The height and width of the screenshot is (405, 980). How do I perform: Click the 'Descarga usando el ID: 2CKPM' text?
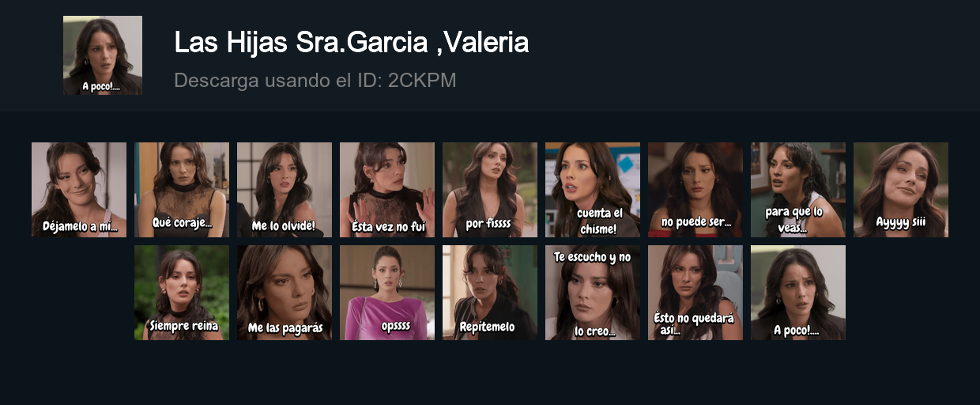click(x=315, y=81)
